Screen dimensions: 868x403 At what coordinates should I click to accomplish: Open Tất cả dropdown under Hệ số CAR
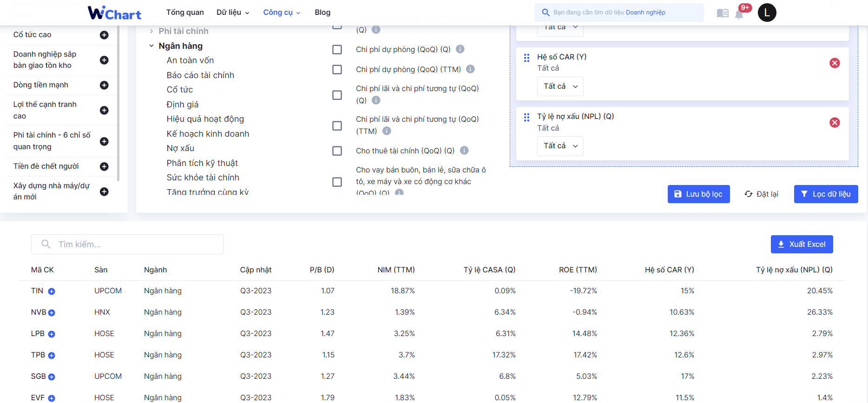(560, 86)
